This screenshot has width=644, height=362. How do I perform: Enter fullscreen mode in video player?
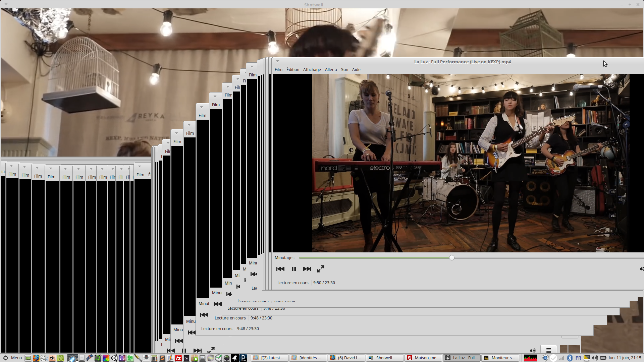click(321, 269)
